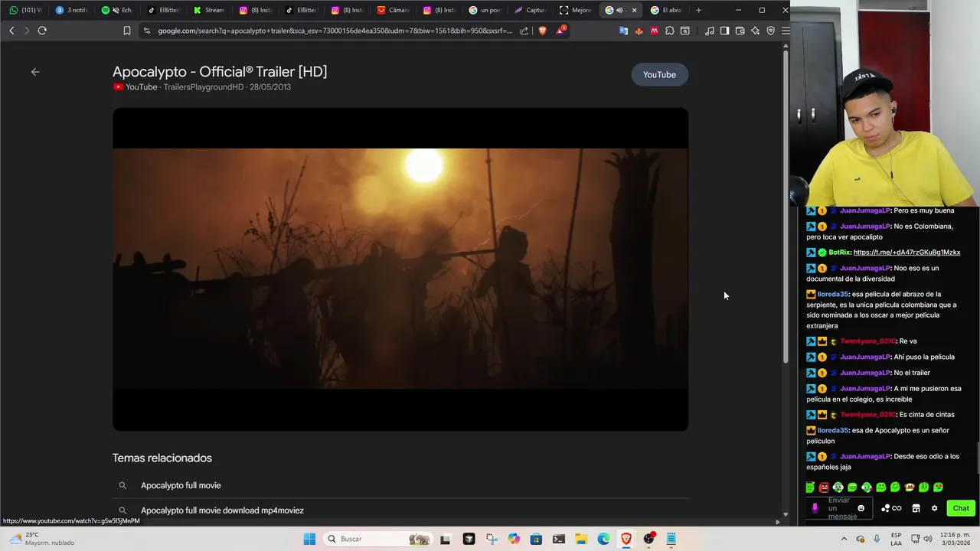Viewport: 980px width, 551px height.
Task: Expand hidden system tray icons chevron
Action: (844, 539)
